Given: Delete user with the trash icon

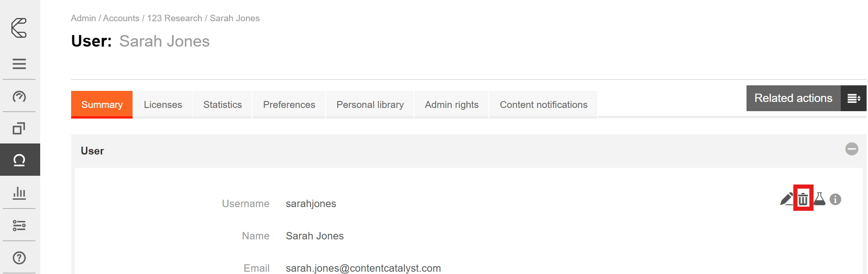Looking at the screenshot, I should point(803,199).
